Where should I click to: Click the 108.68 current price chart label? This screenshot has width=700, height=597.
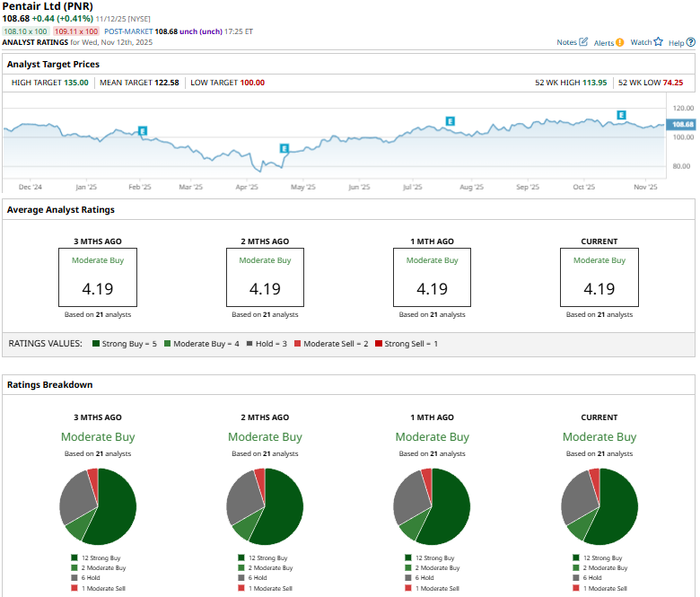pyautogui.click(x=682, y=125)
